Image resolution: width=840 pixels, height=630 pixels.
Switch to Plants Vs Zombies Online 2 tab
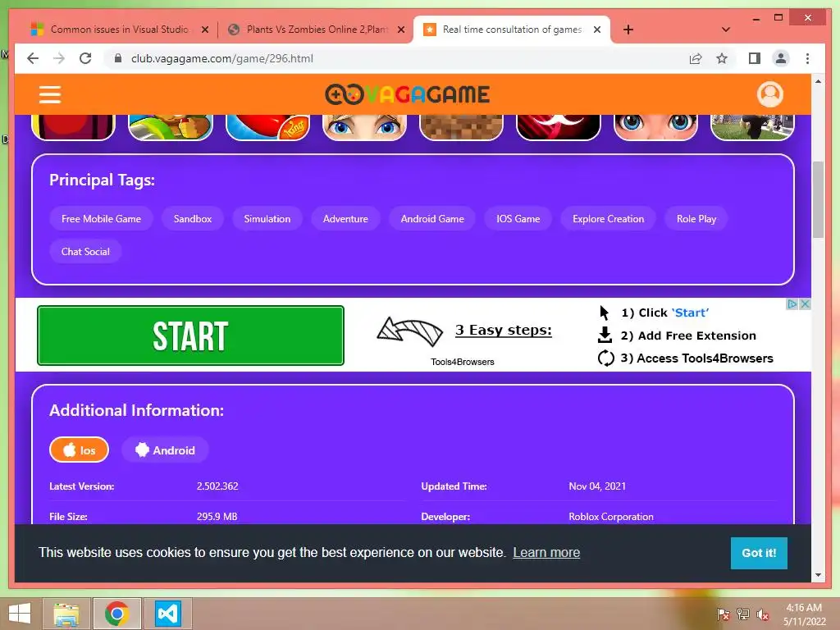tap(316, 30)
